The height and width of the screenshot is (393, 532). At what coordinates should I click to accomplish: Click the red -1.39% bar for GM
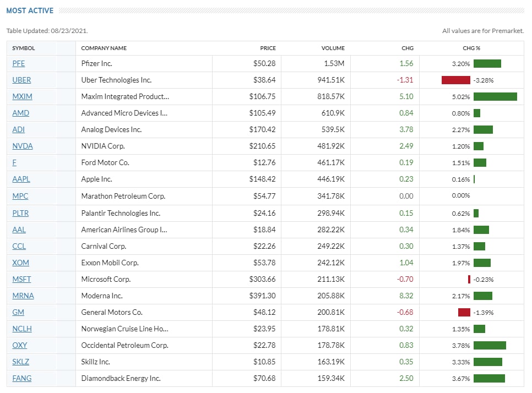click(464, 312)
